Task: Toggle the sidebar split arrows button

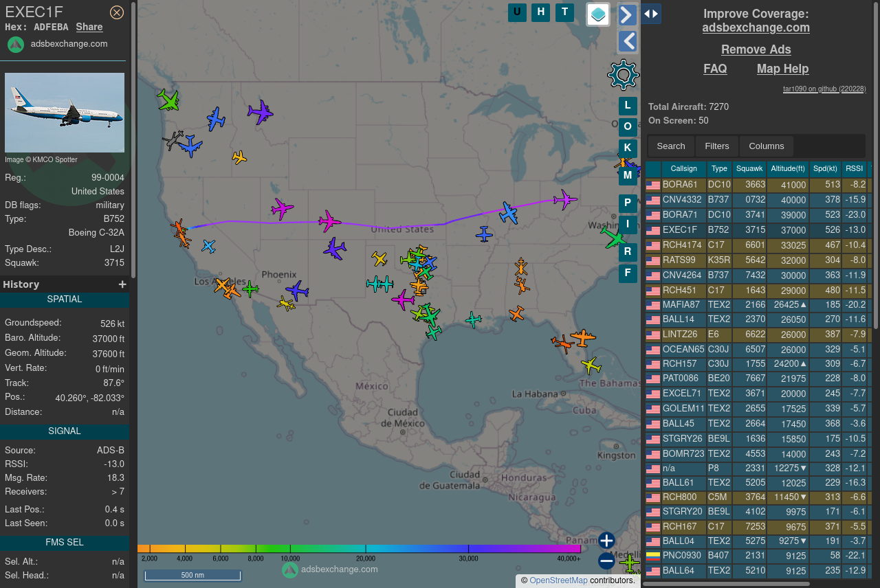Action: coord(651,14)
